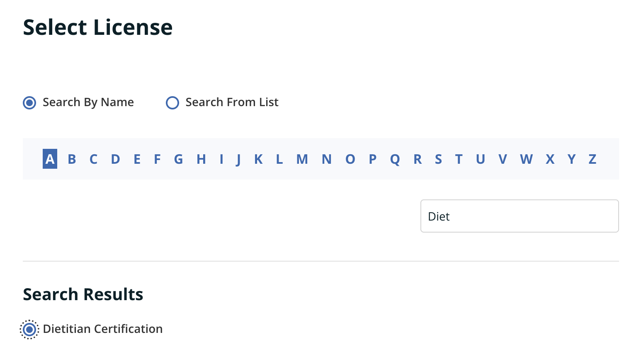
Task: Click the Diet search text field
Action: tap(519, 216)
